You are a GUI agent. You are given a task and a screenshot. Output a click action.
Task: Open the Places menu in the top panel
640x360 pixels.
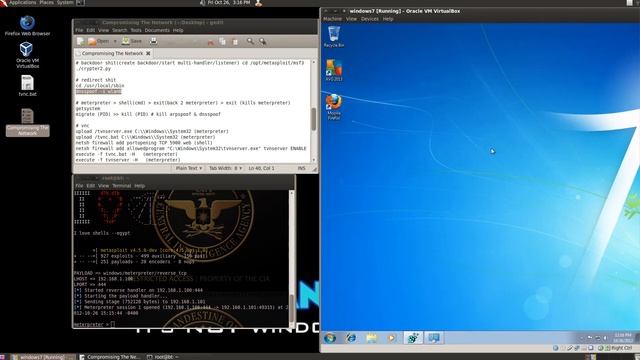[x=47, y=2]
